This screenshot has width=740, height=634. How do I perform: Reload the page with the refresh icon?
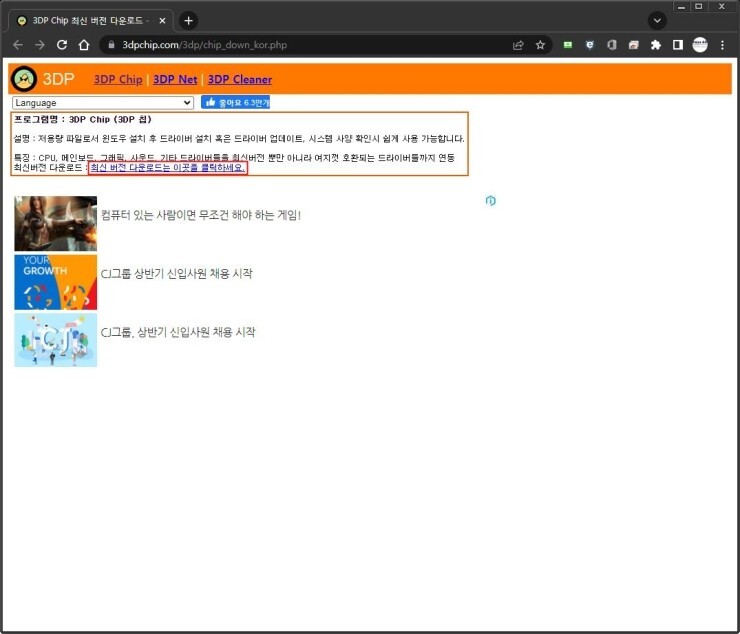(62, 45)
